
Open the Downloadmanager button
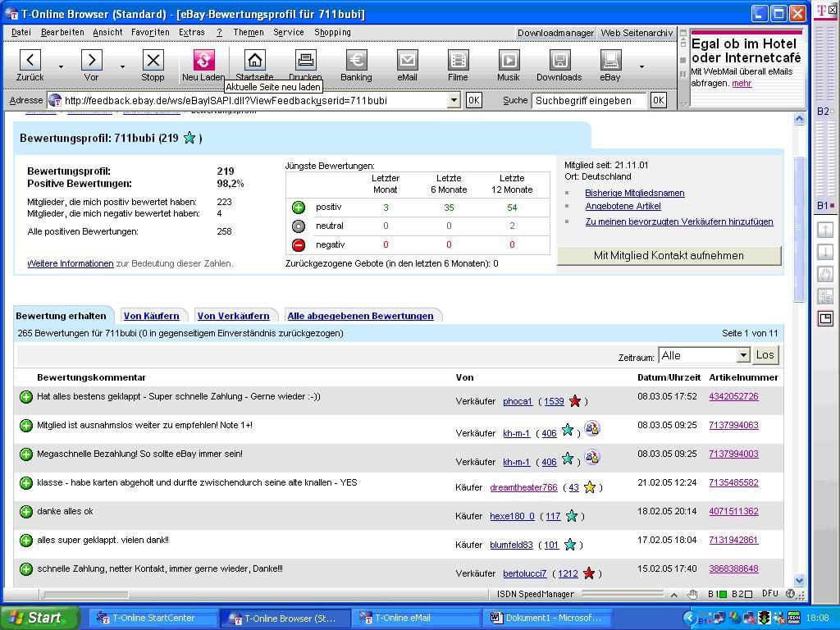coord(555,33)
